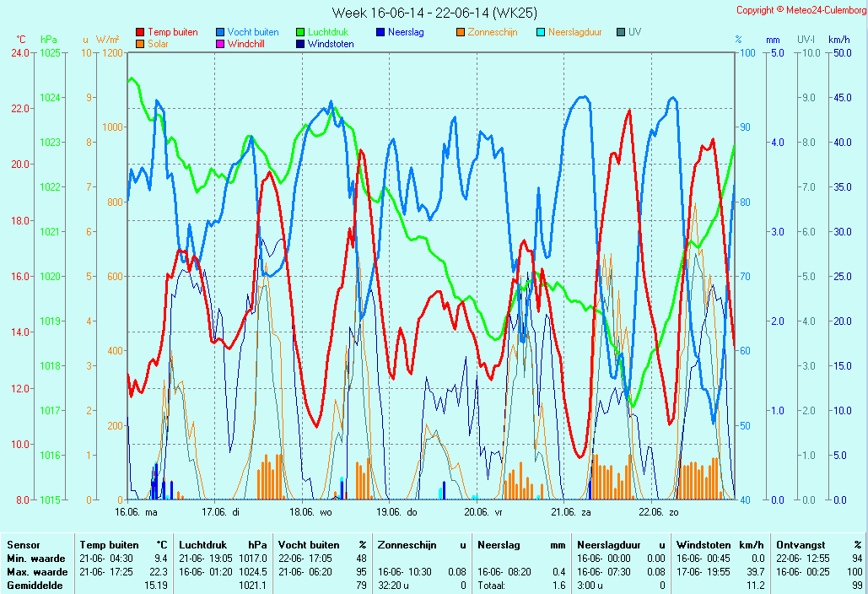This screenshot has width=868, height=594.
Task: Click the blue Vocht buiten legend swatch
Action: 220,33
